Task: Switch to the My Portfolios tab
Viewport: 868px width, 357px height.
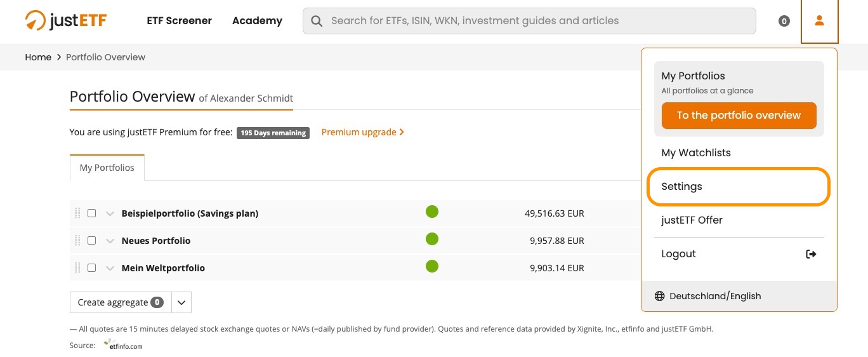Action: coord(107,168)
